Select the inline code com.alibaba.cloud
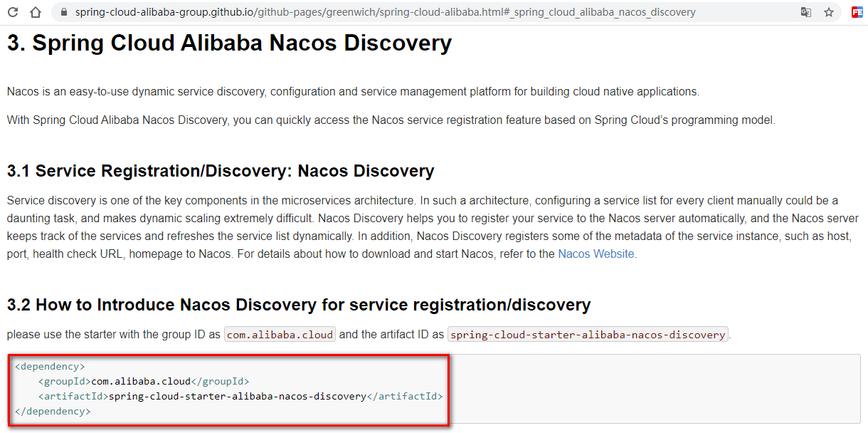Screen dimensions: 868x433 click(x=280, y=335)
